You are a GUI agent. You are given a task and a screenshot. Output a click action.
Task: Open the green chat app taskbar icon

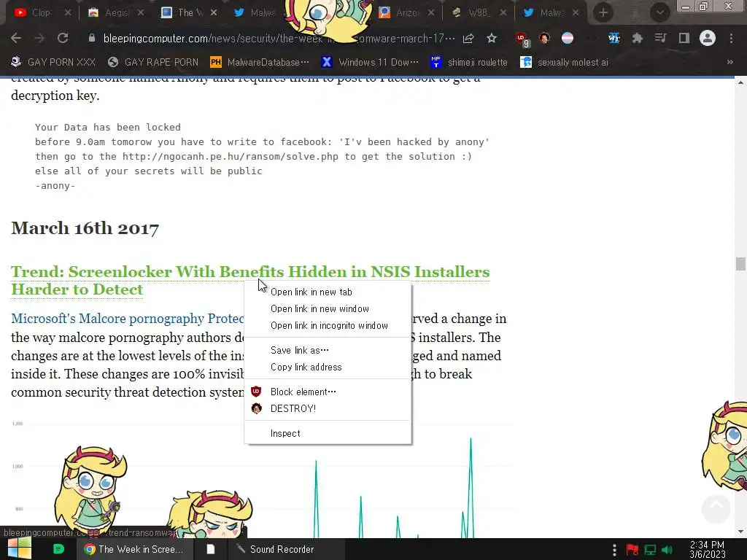(x=58, y=549)
